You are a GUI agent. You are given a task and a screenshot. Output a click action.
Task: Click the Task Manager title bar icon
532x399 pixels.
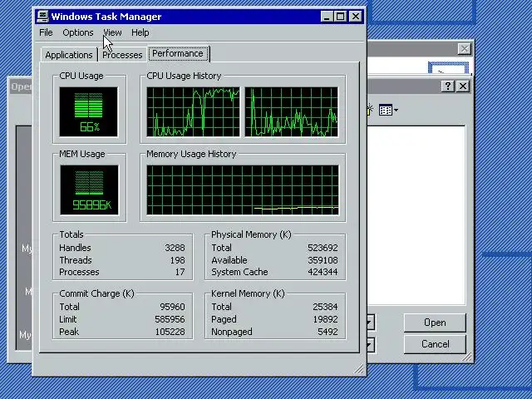(42, 17)
